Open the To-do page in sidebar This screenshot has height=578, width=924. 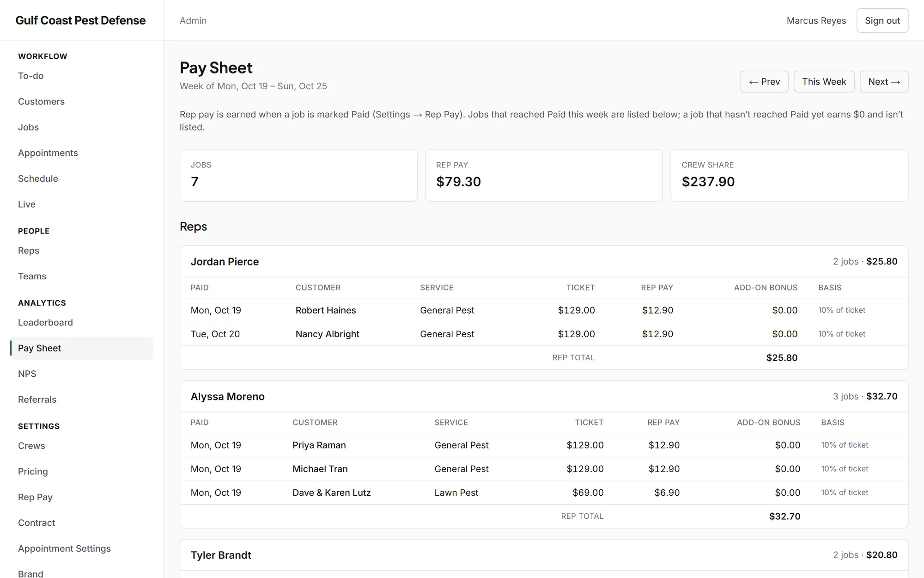[x=30, y=76]
